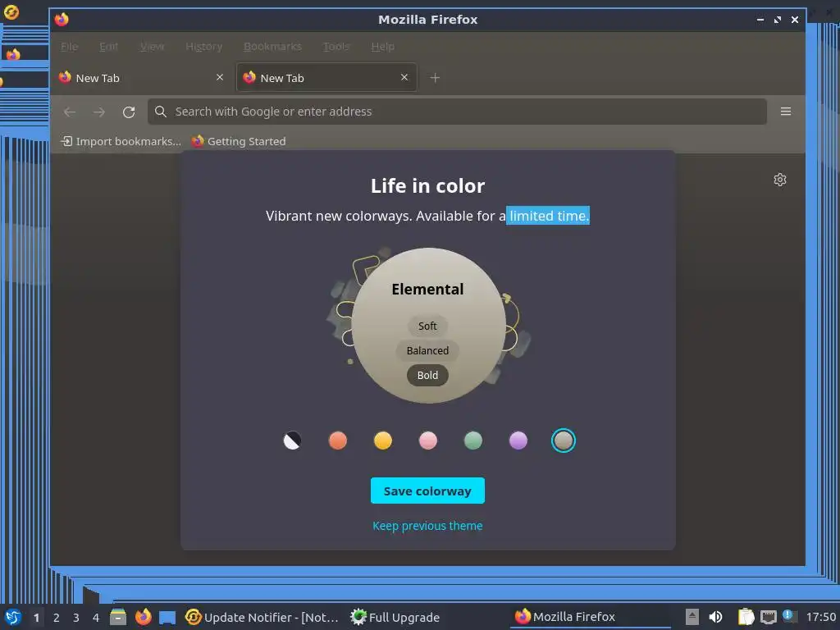This screenshot has width=840, height=630.
Task: Choose the green colorway swatch
Action: [473, 441]
